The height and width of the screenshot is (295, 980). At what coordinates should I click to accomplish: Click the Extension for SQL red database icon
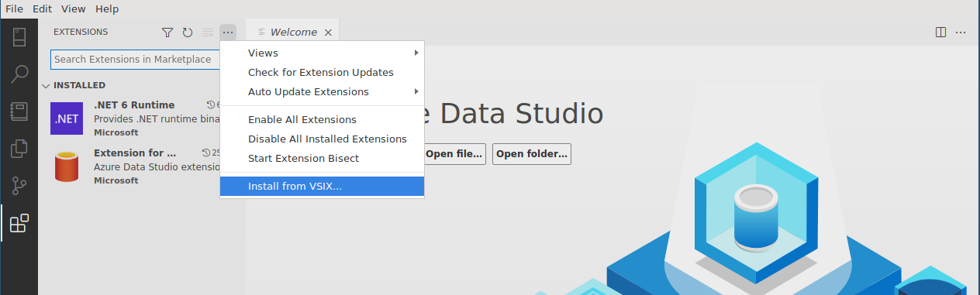(67, 166)
